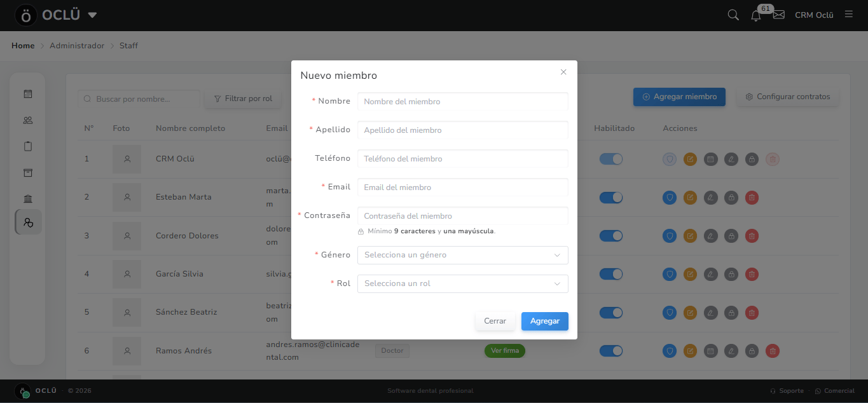Viewport: 868px width, 403px height.
Task: Go to the Home breadcrumb
Action: pyautogui.click(x=23, y=46)
